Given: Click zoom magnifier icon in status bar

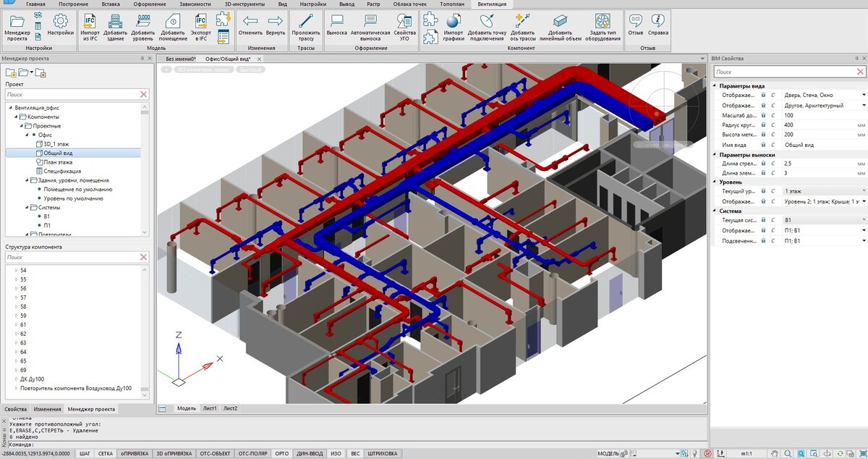Looking at the screenshot, I should [787, 454].
